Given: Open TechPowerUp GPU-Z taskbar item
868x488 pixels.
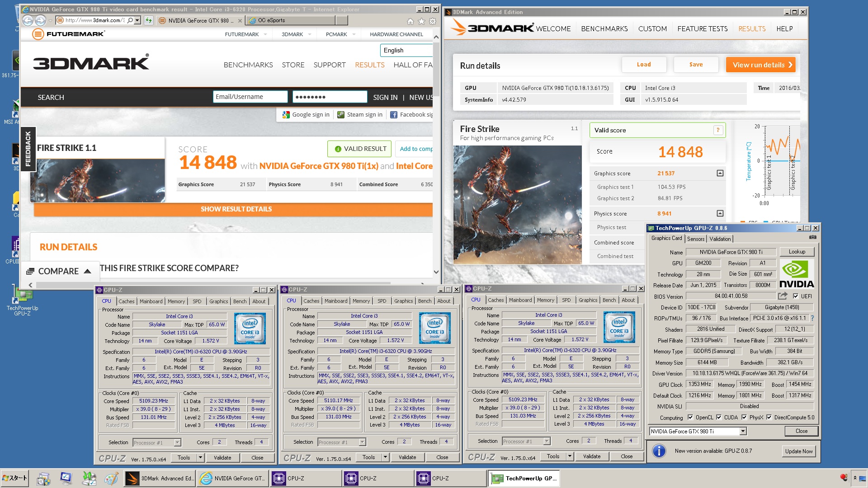Looking at the screenshot, I should (524, 478).
